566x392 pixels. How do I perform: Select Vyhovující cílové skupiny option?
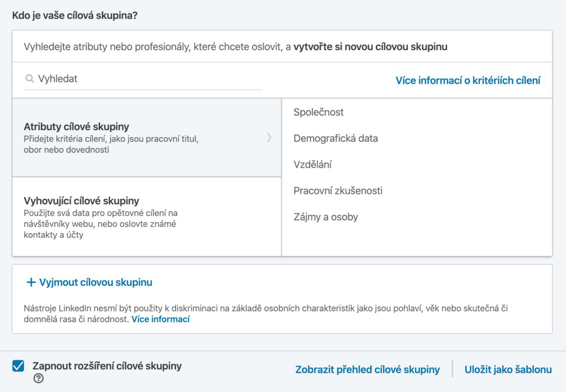(81, 201)
